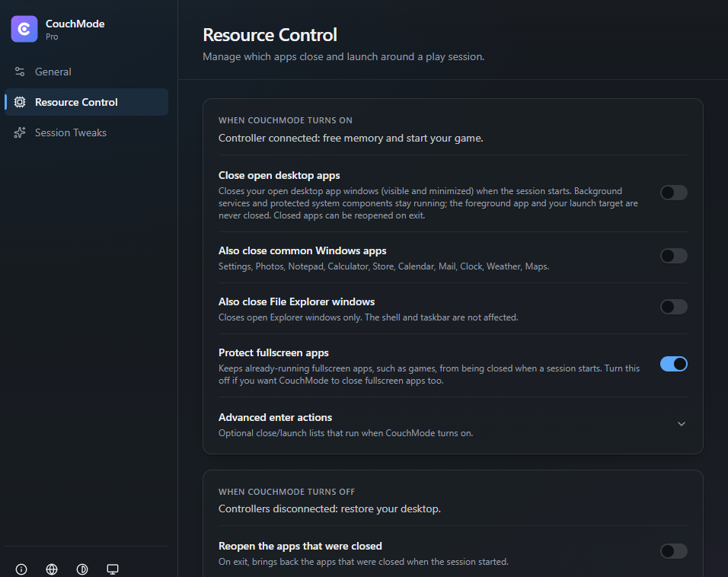Click the CouchMode app logo
Viewport: 728px width, 577px height.
tap(24, 29)
